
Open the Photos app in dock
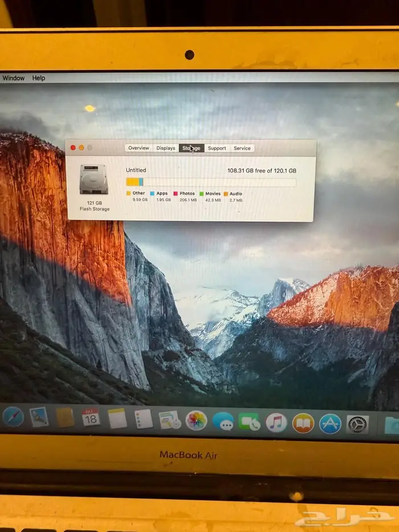click(196, 421)
